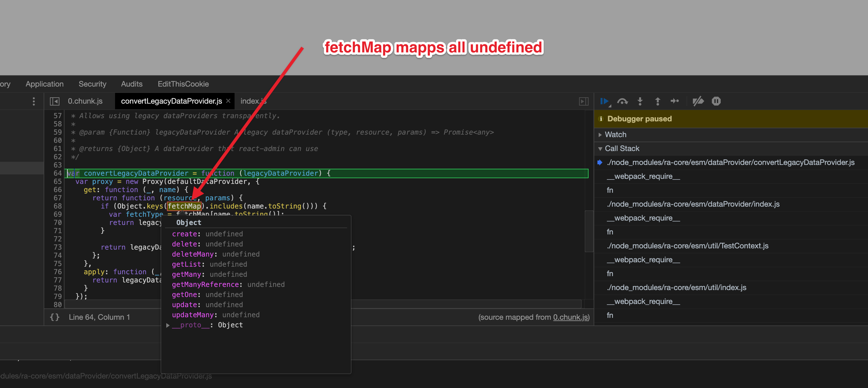Hide the navigator sidebar panel
This screenshot has height=388, width=868.
point(55,101)
